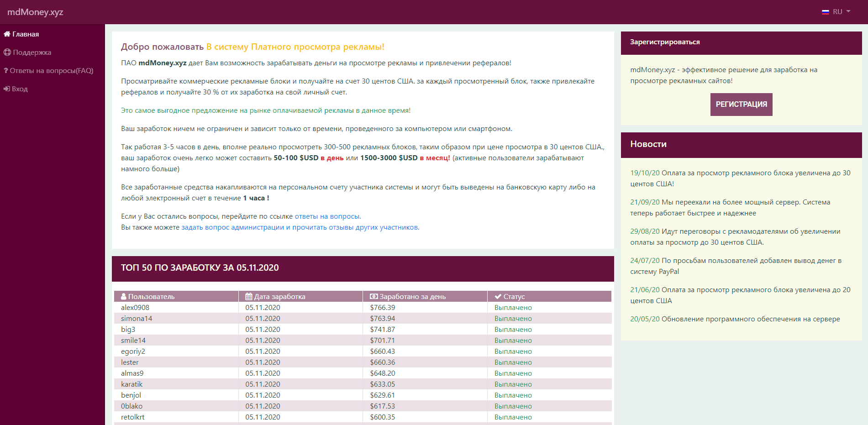Click the question mark icon for FAQ

[x=6, y=71]
